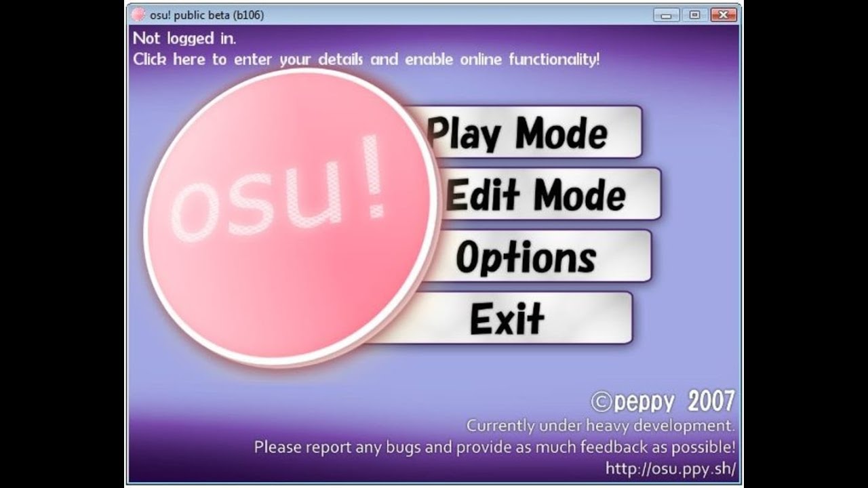Minimize the osu! public beta window

(x=667, y=15)
